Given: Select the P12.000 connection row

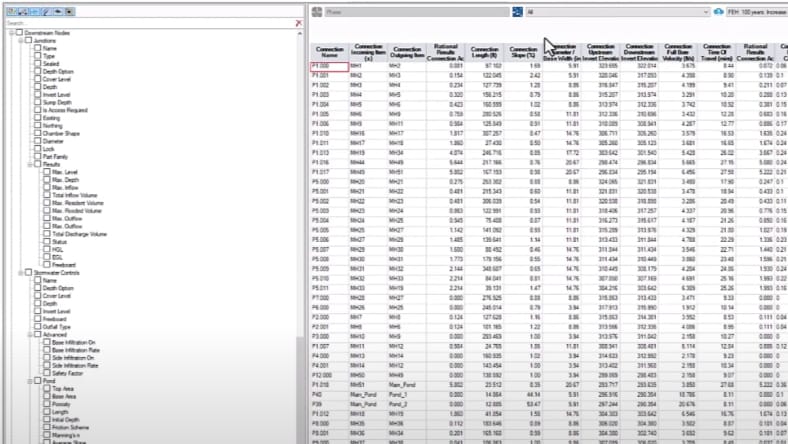Looking at the screenshot, I should [x=549, y=375].
